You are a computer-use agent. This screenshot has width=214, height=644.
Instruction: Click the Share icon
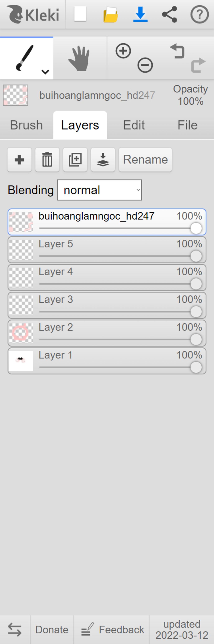(x=170, y=14)
